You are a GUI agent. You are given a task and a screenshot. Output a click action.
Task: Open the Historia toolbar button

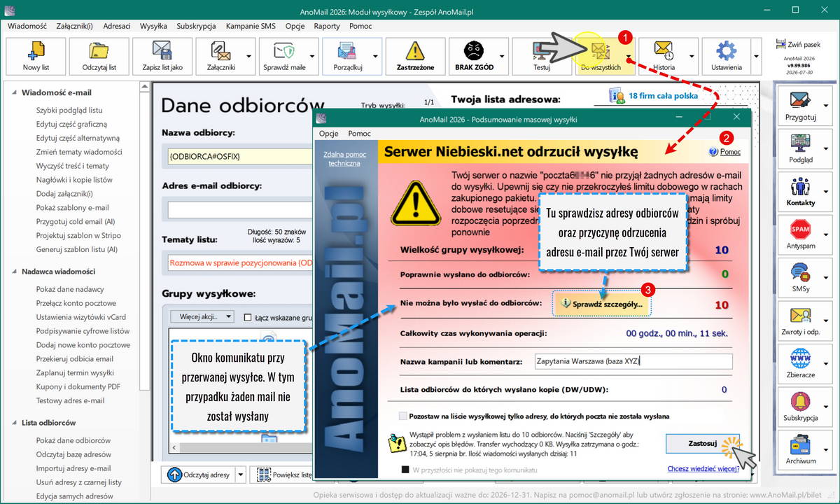[664, 56]
